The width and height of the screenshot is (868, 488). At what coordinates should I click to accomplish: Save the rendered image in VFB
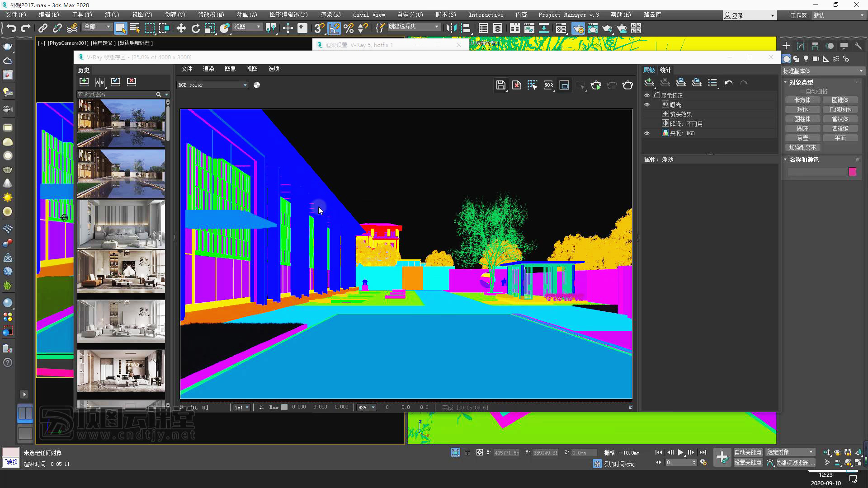[500, 85]
